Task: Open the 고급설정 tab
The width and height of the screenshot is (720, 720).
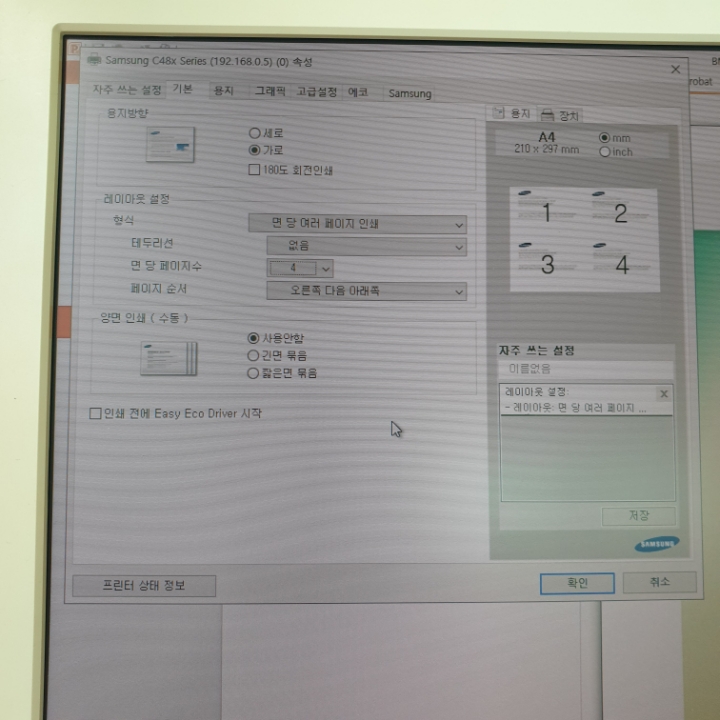Action: 317,92
